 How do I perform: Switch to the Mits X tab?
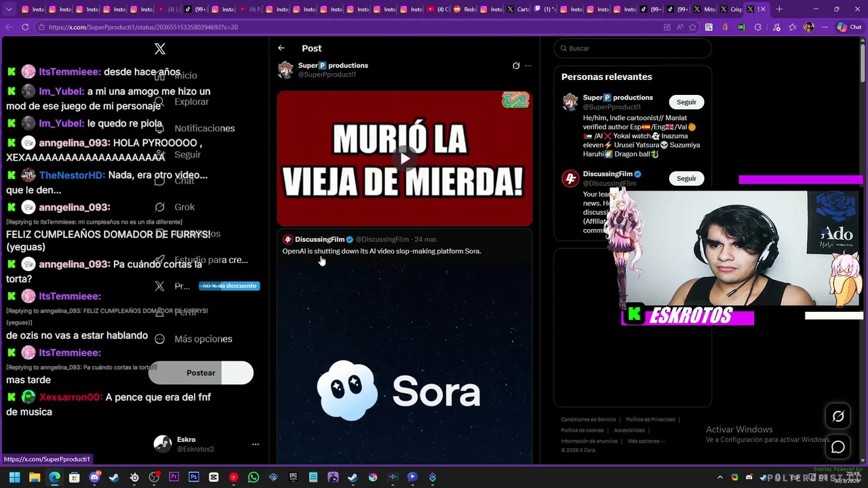703,9
